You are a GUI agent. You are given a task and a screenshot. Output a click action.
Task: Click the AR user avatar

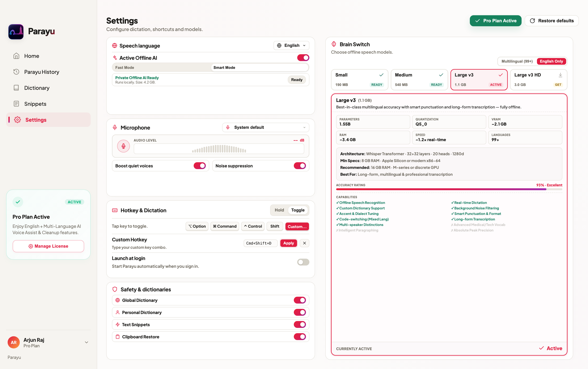pyautogui.click(x=14, y=342)
